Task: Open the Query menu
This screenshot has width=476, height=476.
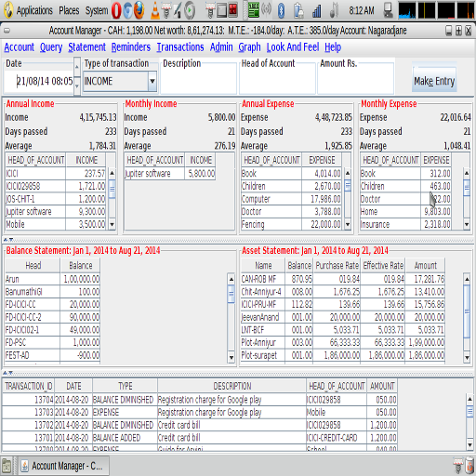Action: coord(51,47)
